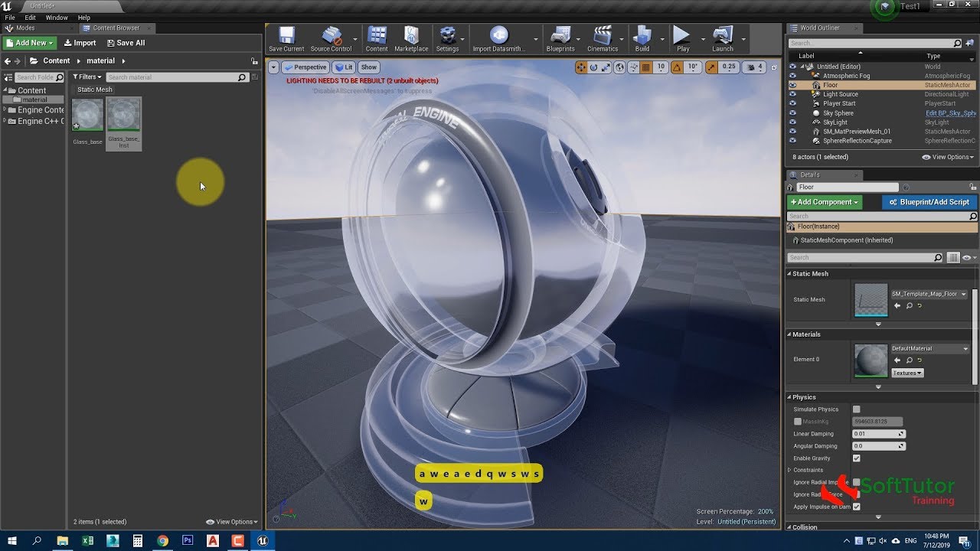Open the DefaultMaterial dropdown
The height and width of the screenshot is (551, 980).
929,348
